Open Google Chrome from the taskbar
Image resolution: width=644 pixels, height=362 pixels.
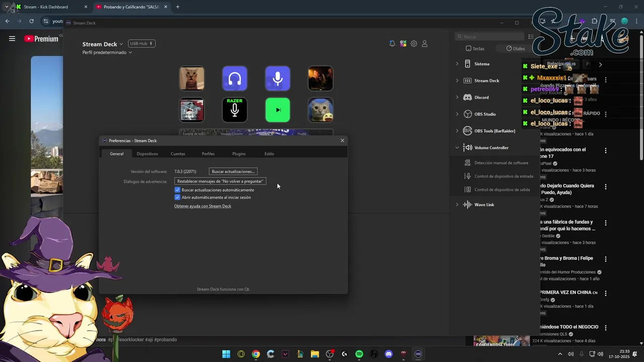click(x=256, y=354)
